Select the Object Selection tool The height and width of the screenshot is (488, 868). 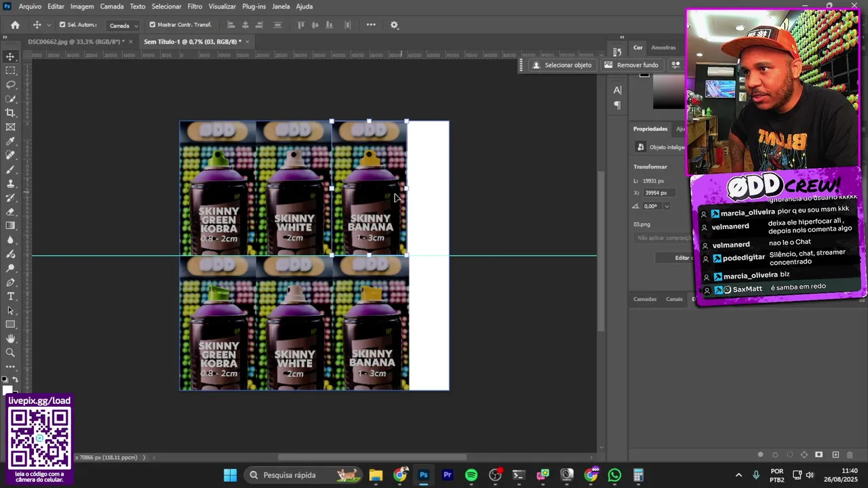coord(10,99)
